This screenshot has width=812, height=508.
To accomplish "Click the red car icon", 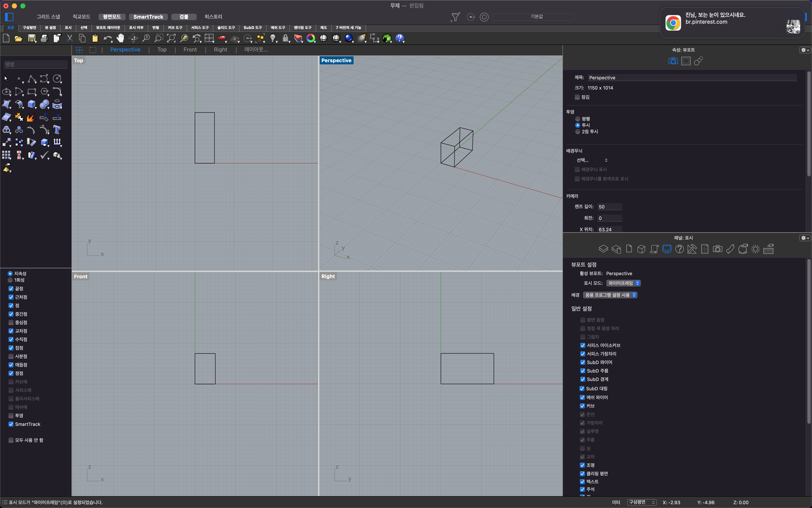I will click(222, 38).
